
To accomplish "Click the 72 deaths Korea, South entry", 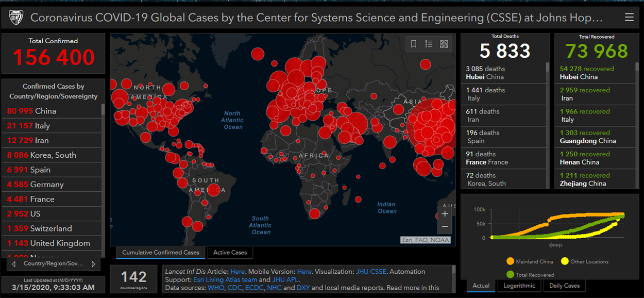I will click(x=503, y=179).
